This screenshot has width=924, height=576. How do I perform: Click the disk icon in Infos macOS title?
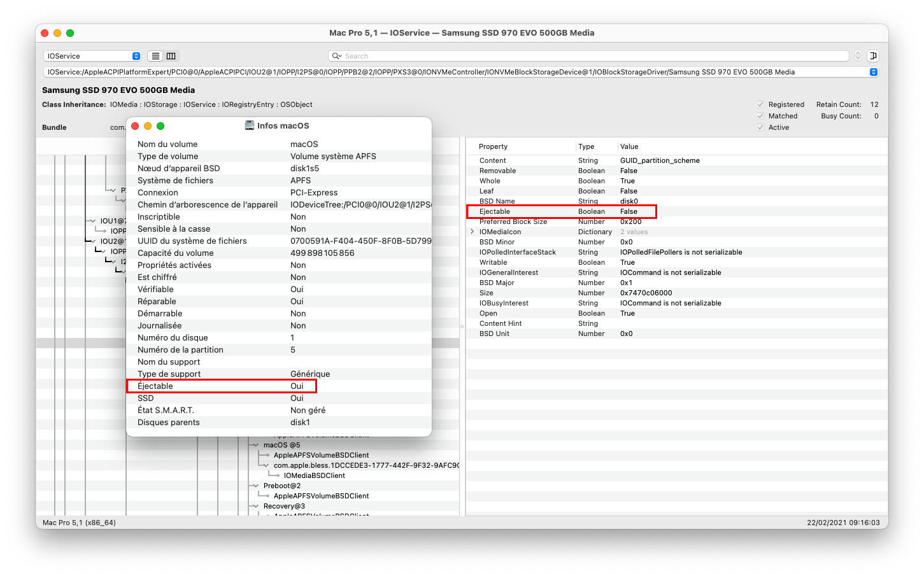coord(250,125)
